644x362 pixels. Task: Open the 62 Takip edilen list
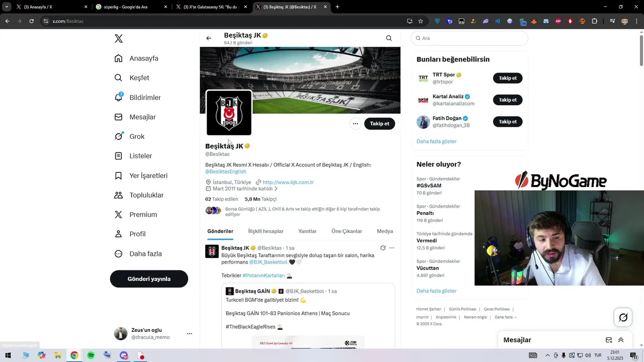click(221, 199)
